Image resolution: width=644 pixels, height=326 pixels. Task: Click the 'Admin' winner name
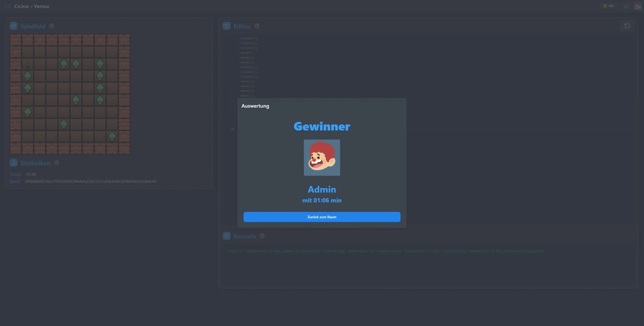point(322,189)
